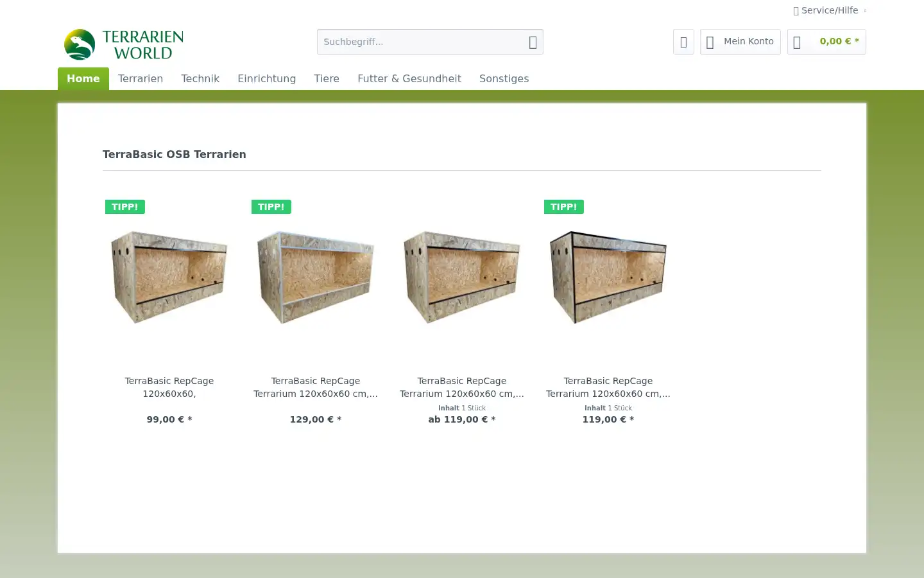Click the TerraBasic OSB Terrarien heading

(x=175, y=154)
